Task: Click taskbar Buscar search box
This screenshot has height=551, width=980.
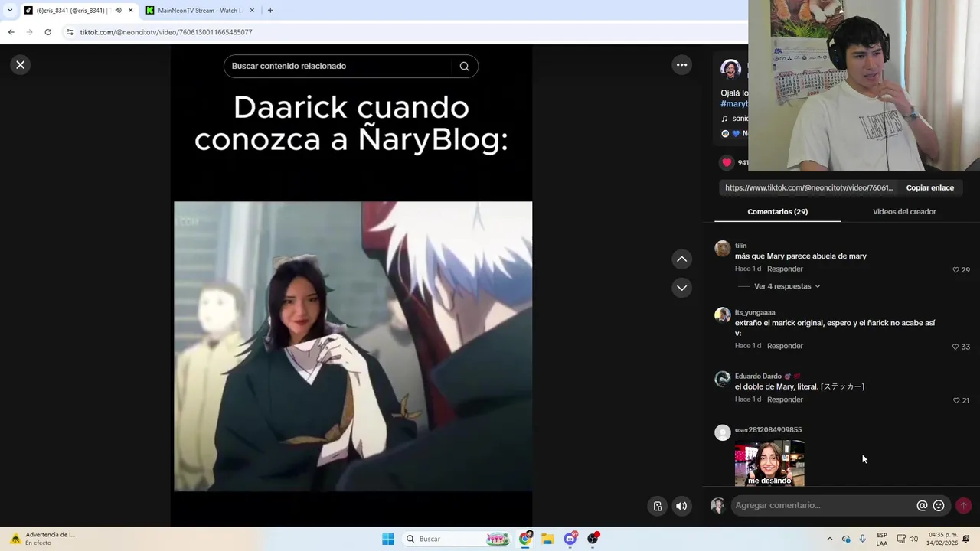Action: click(456, 539)
